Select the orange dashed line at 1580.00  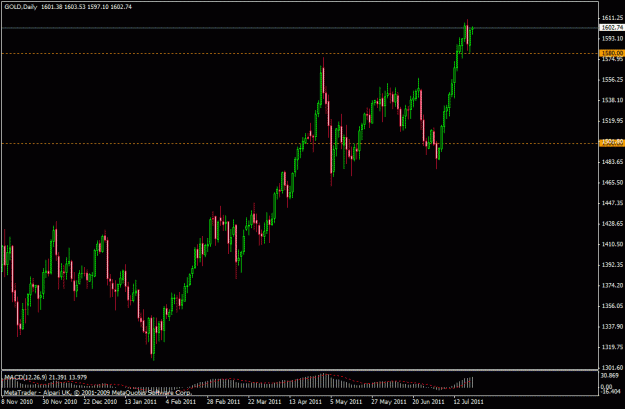(300, 53)
